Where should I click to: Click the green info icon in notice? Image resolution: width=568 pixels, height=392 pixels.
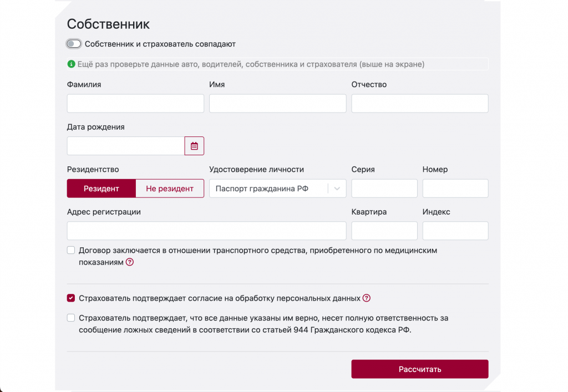point(71,64)
